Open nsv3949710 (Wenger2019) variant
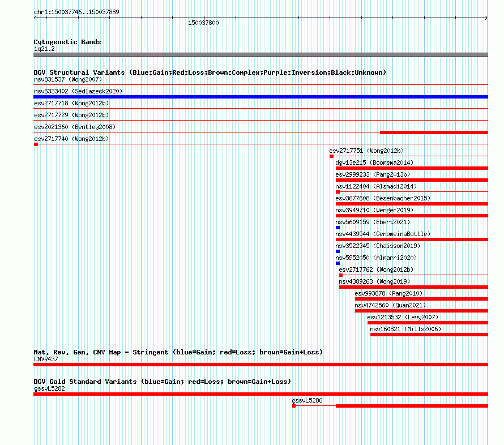The height and width of the screenshot is (445, 504). click(x=374, y=210)
